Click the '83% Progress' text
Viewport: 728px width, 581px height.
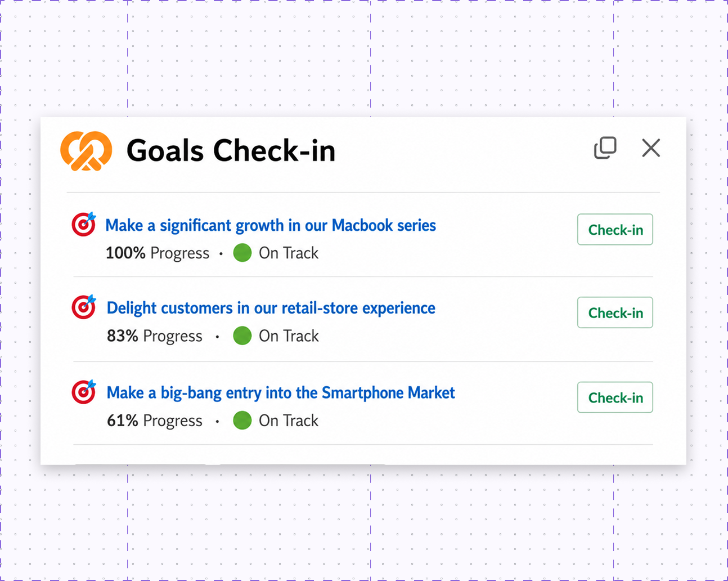point(155,336)
